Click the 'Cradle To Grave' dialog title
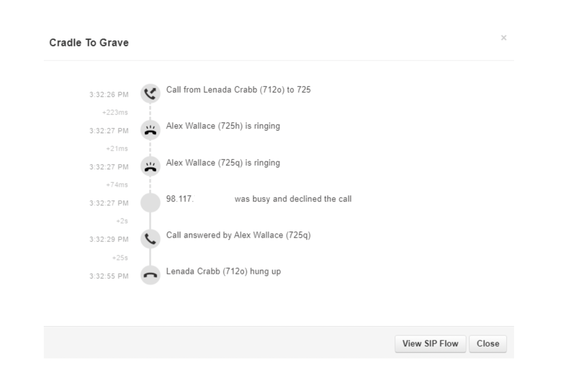Screen dimensions: 574x392 tap(89, 43)
